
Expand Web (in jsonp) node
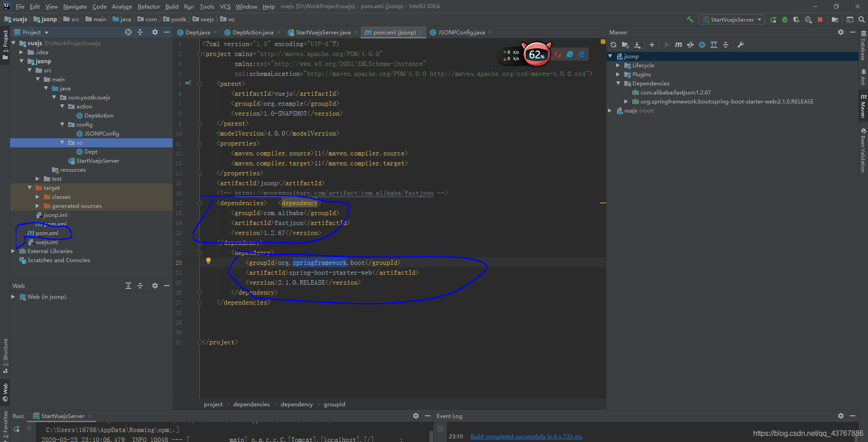click(13, 297)
